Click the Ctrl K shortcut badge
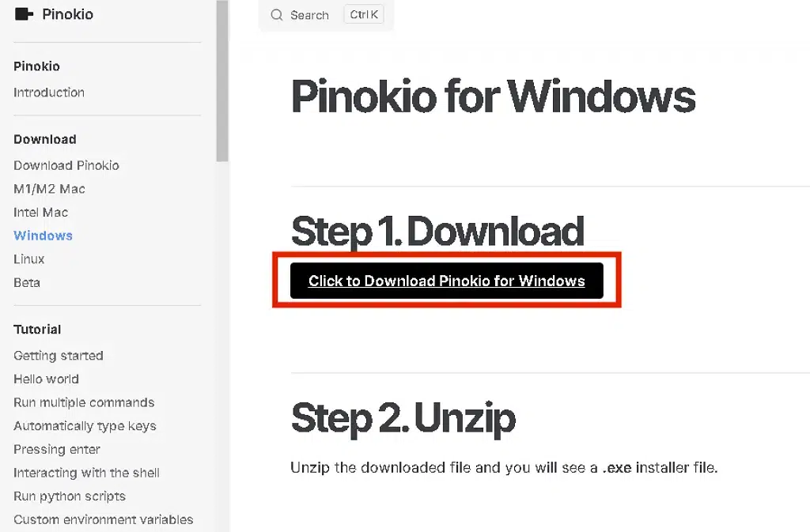 click(364, 15)
